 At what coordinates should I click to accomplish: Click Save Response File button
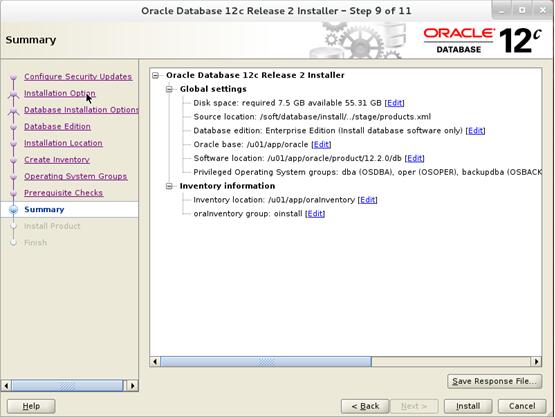click(494, 381)
